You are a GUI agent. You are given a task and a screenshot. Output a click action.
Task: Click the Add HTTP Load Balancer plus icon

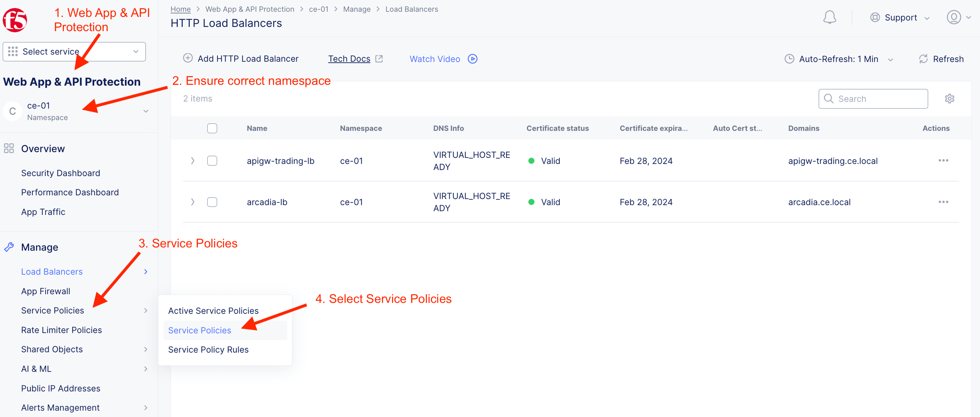pos(188,58)
